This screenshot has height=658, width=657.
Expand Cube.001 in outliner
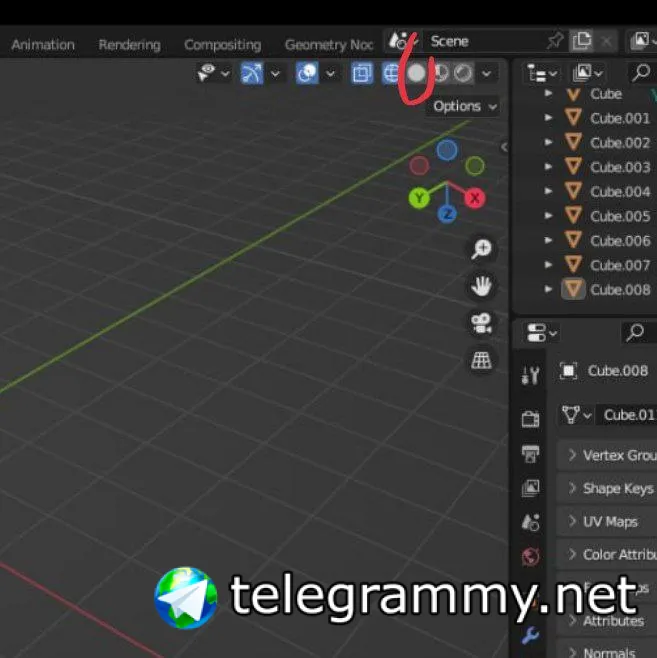coord(548,118)
